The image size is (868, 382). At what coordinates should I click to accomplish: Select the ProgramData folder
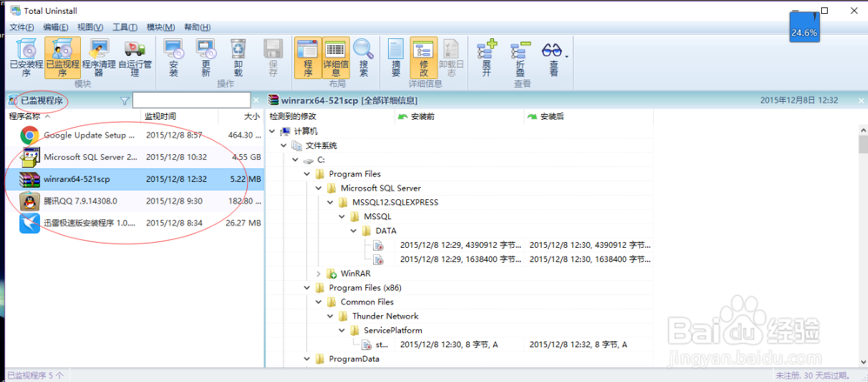tap(354, 359)
